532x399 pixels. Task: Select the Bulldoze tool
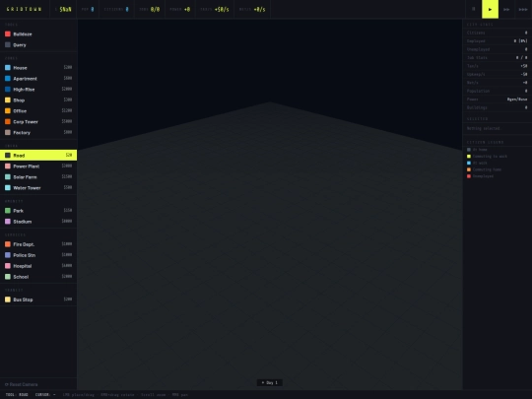tap(38, 33)
